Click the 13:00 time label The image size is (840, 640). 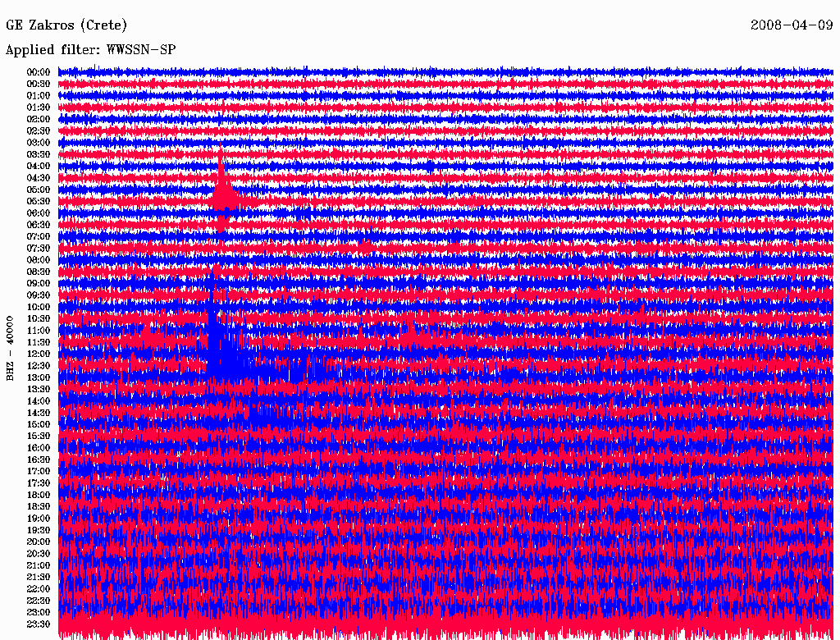click(x=39, y=377)
